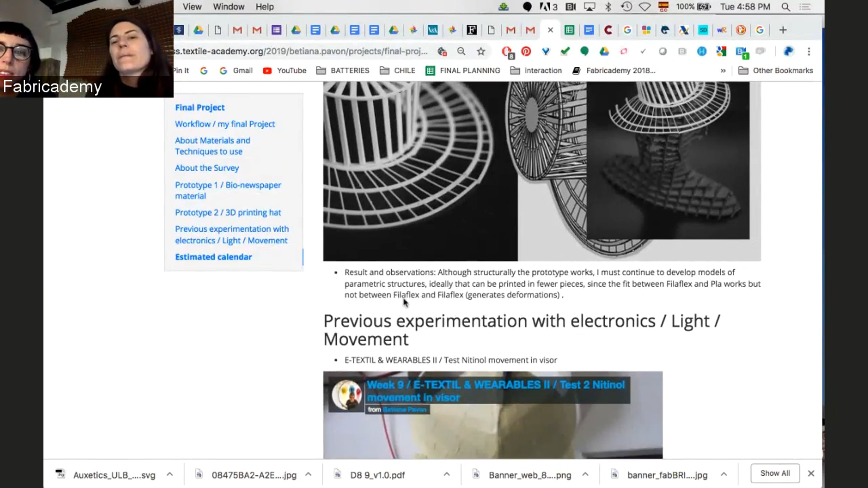
Task: Expand options for Banner_web_8 png download
Action: pyautogui.click(x=585, y=474)
